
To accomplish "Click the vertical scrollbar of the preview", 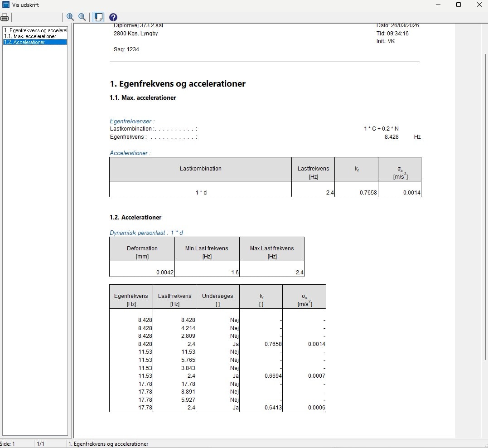I will (x=484, y=204).
